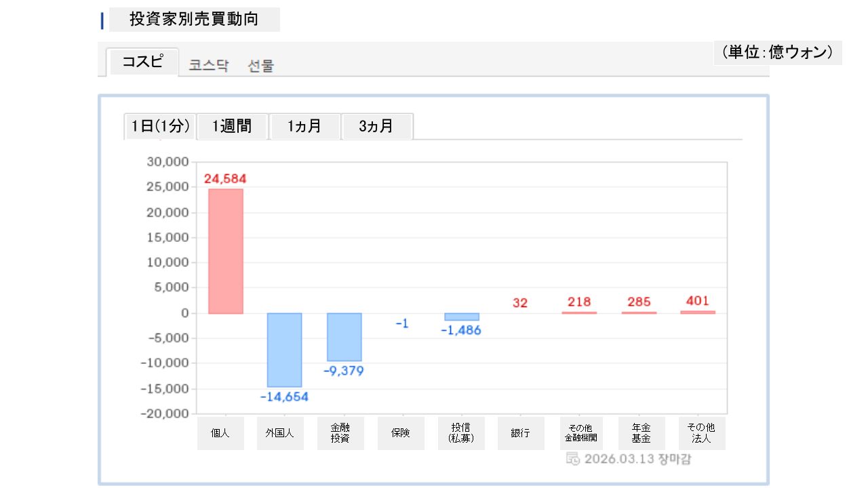Open the 선물 tab

260,66
